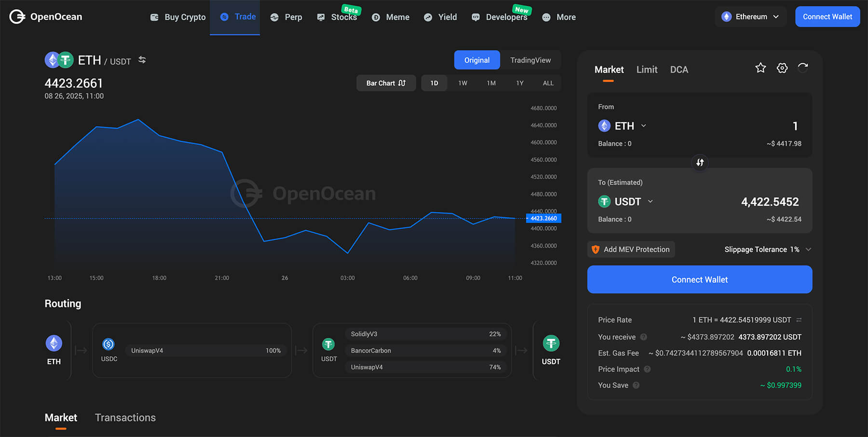The image size is (868, 437).
Task: Open the swap settings gear
Action: 782,68
